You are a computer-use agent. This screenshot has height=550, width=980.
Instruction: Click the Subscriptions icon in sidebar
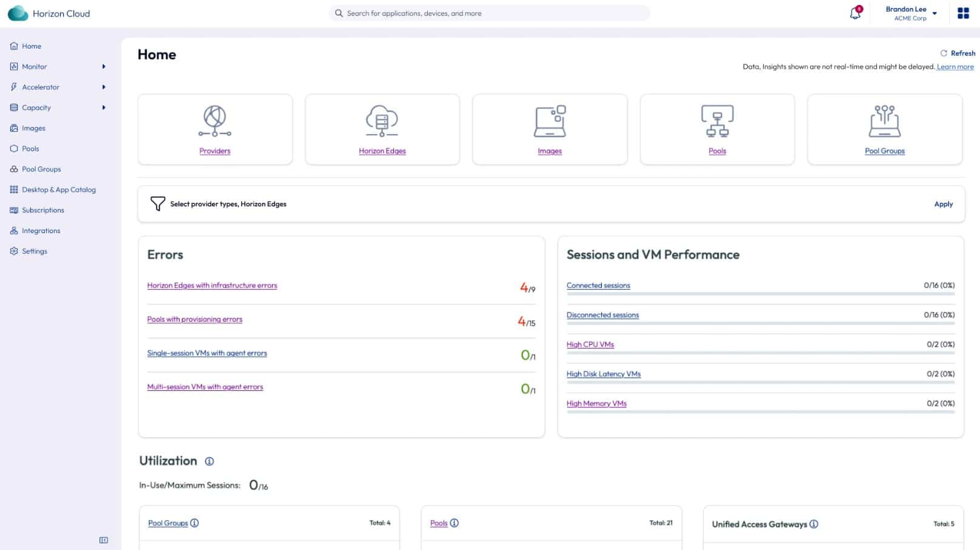point(14,210)
